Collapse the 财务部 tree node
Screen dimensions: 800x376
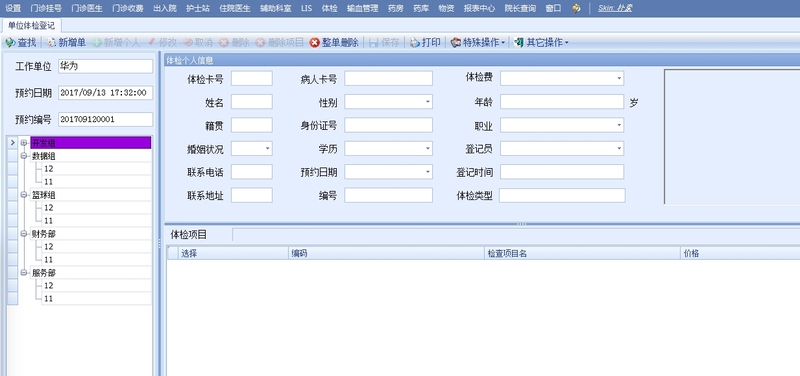[x=23, y=234]
